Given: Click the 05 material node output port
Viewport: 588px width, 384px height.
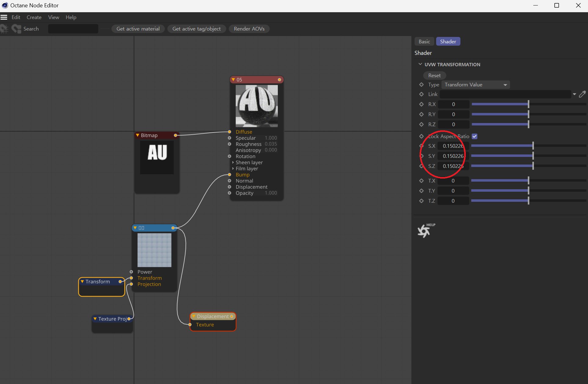Looking at the screenshot, I should click(x=279, y=80).
